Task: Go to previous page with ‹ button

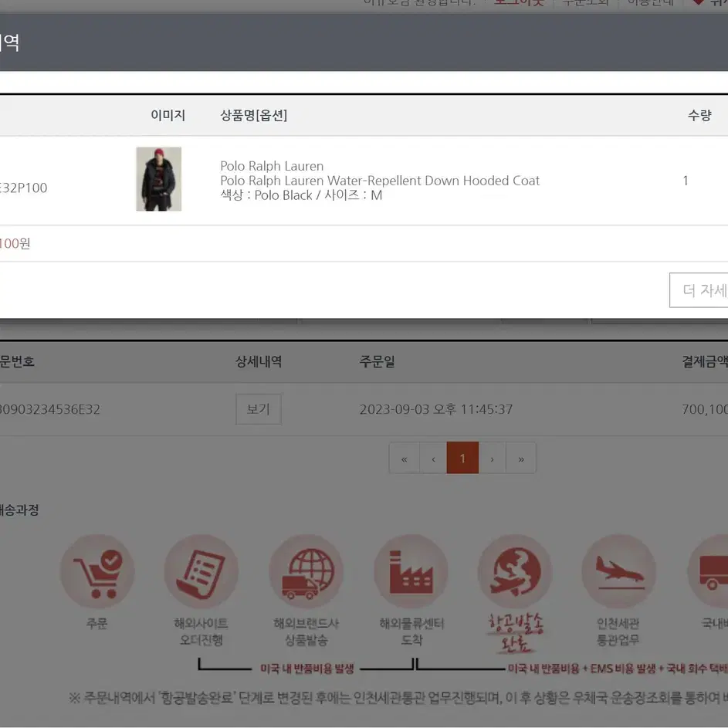Action: pyautogui.click(x=433, y=459)
